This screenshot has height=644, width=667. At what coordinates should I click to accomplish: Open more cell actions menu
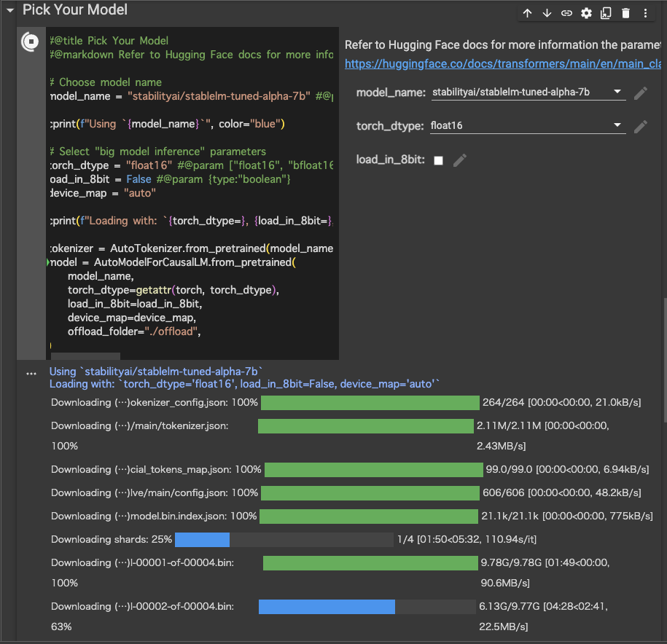point(645,13)
